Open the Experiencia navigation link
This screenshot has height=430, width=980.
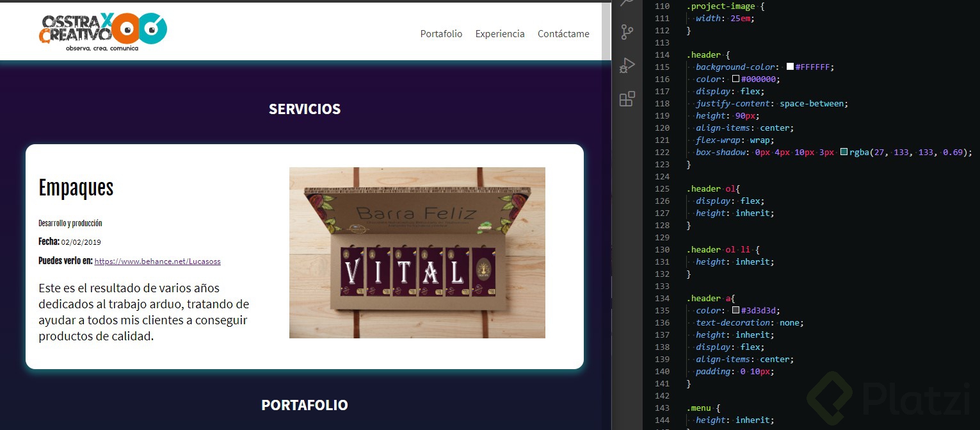pos(500,34)
